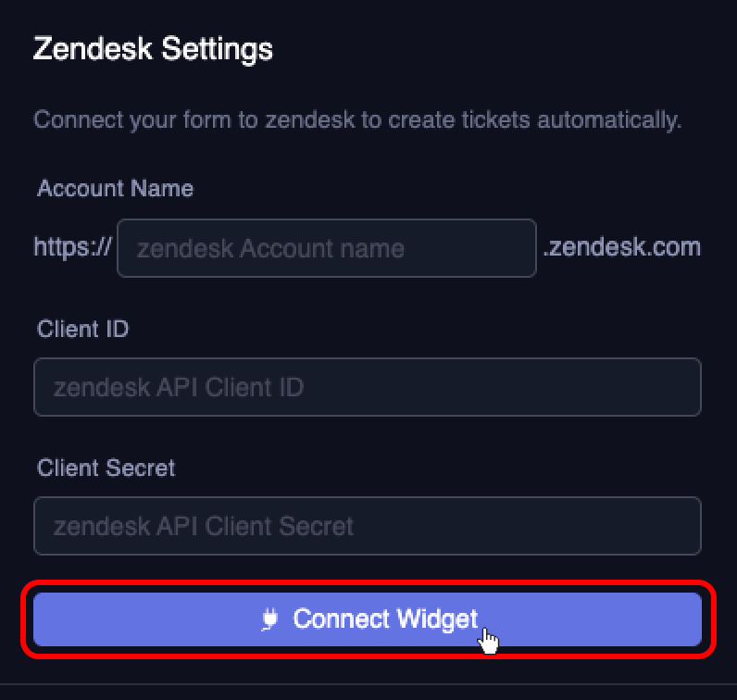Click the 'Connect Widget' text label

385,619
